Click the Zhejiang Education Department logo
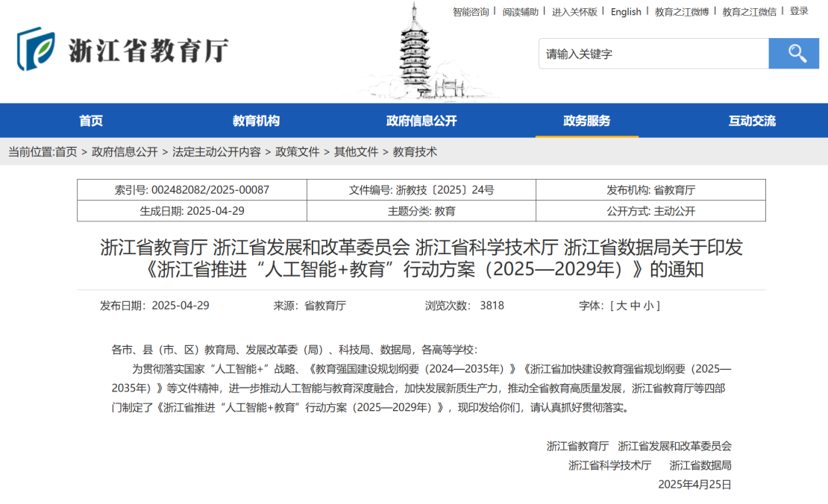 [x=123, y=50]
